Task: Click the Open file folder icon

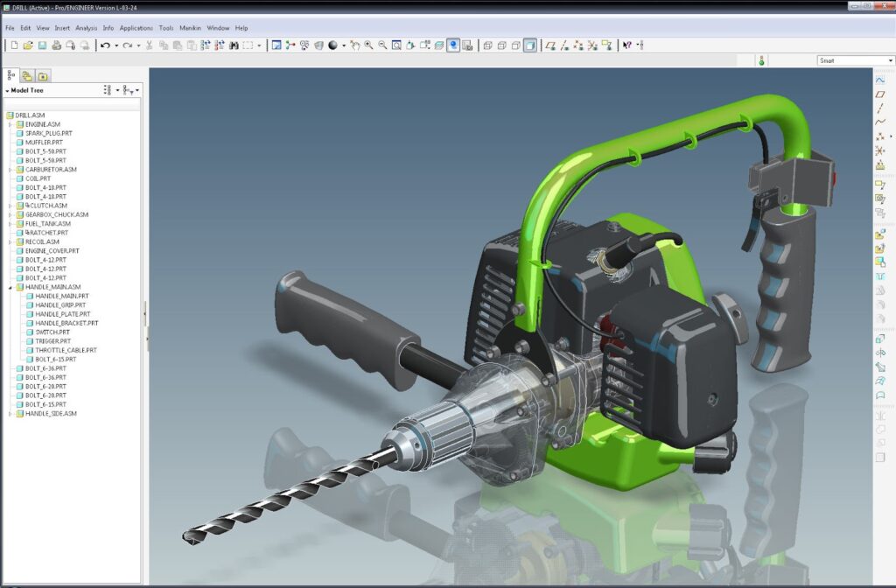Action: (x=28, y=45)
